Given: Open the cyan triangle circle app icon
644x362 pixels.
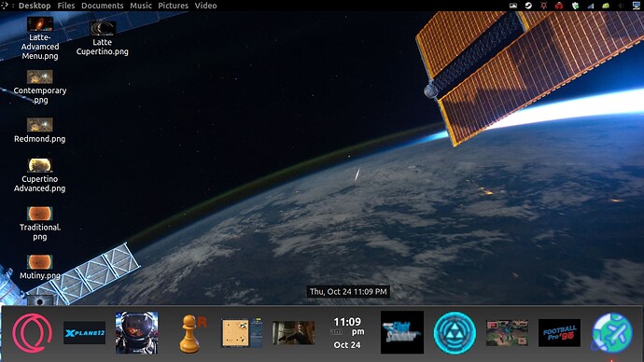Looking at the screenshot, I should 455,333.
